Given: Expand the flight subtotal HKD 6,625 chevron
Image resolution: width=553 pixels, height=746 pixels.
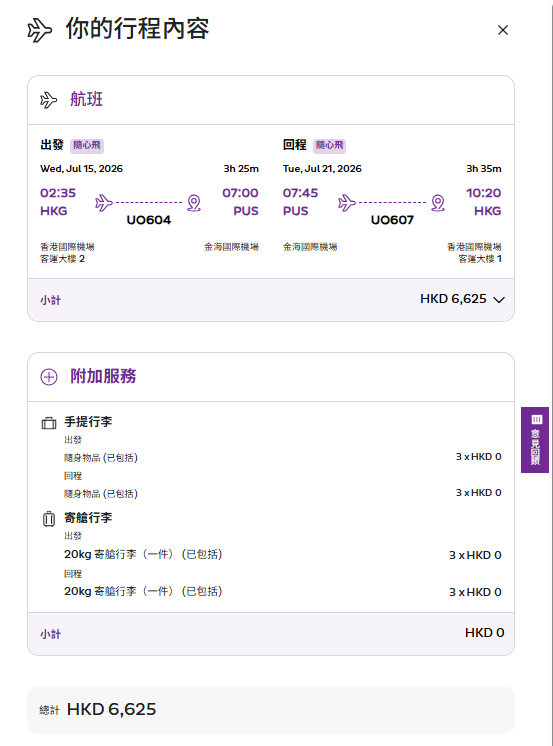Looking at the screenshot, I should pos(499,300).
